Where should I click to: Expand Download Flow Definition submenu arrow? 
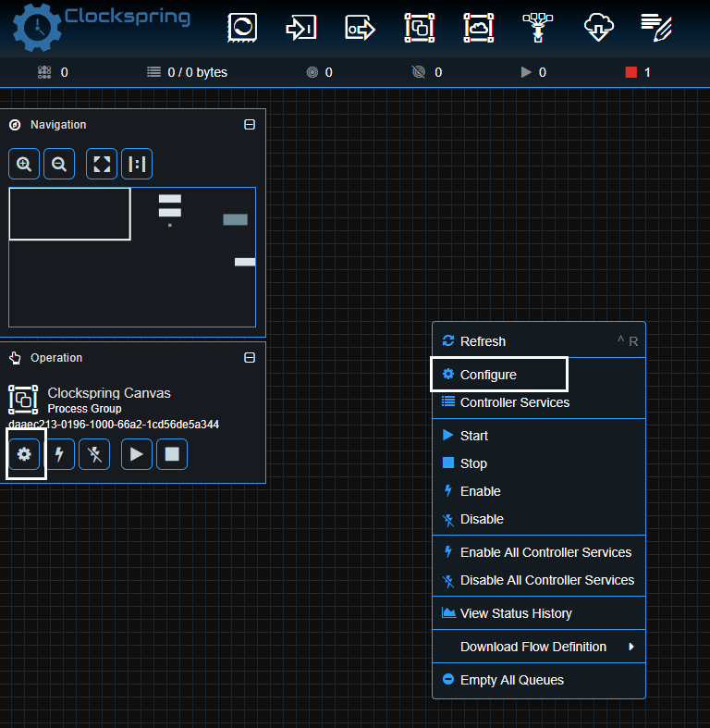tap(631, 647)
